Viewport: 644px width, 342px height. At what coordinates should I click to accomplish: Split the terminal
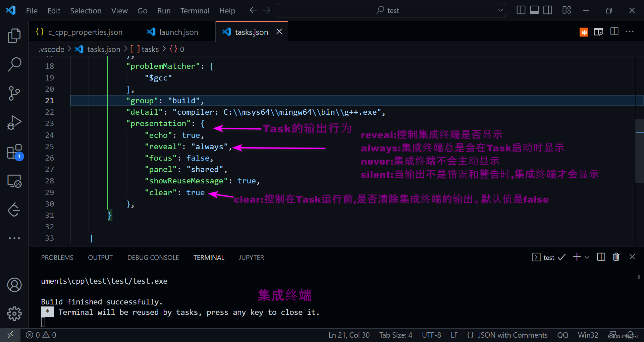[601, 257]
